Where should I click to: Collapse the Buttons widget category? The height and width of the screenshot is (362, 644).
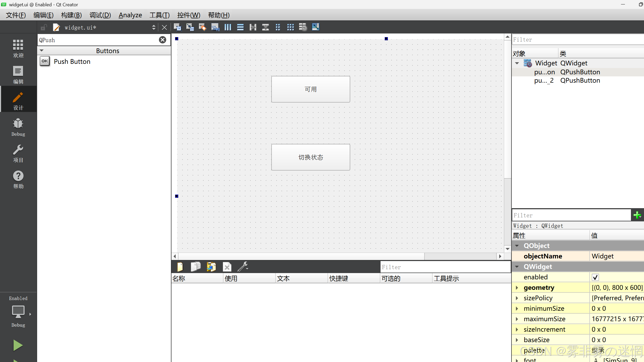(x=42, y=50)
